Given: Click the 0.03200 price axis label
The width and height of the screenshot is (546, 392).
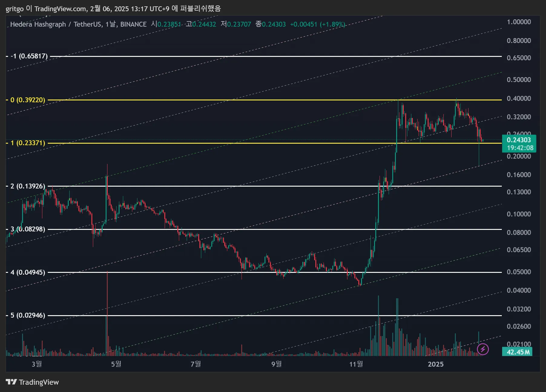Looking at the screenshot, I should coord(519,309).
